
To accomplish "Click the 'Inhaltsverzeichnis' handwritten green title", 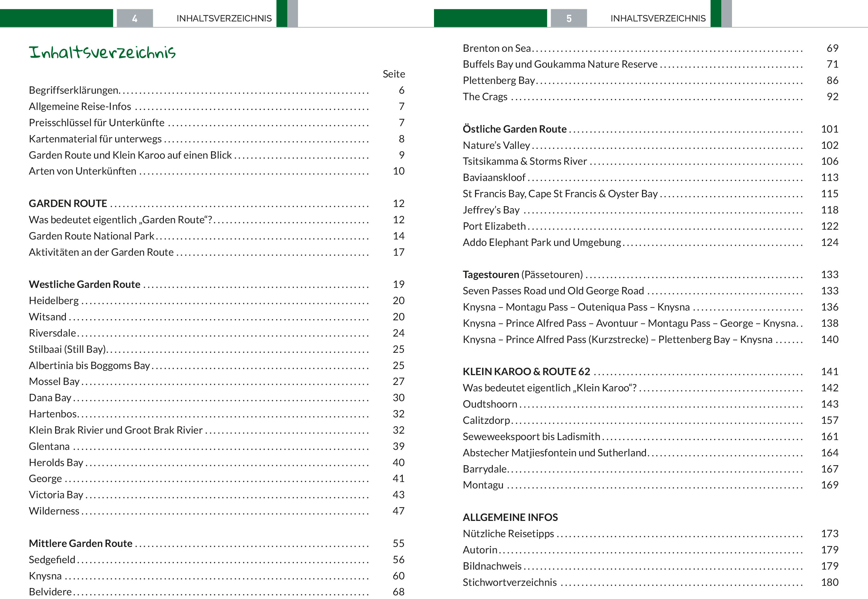I will point(102,52).
